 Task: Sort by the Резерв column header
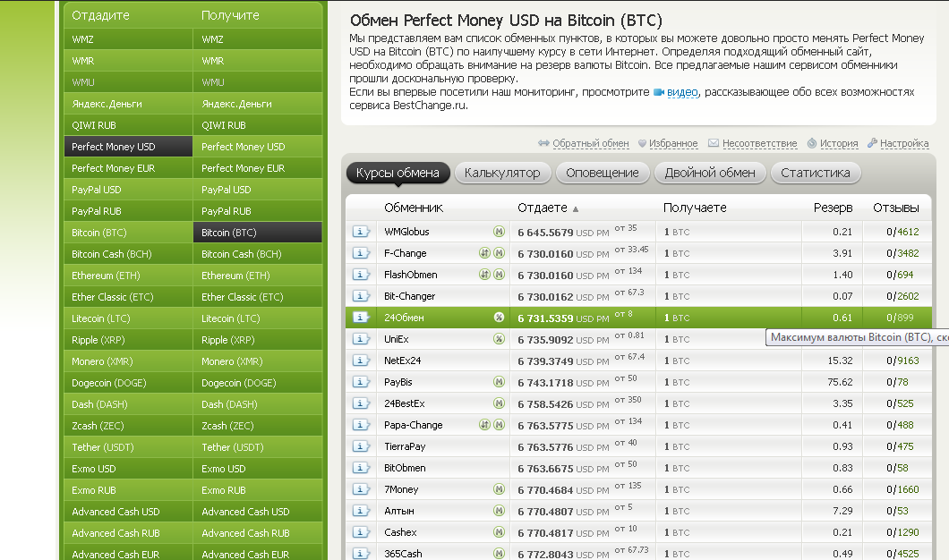[x=833, y=208]
